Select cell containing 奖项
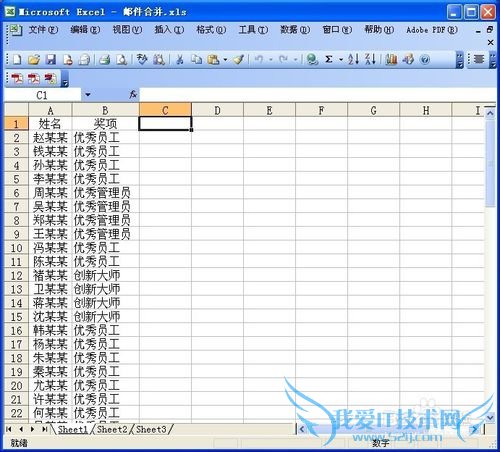This screenshot has height=452, width=500. (x=105, y=124)
